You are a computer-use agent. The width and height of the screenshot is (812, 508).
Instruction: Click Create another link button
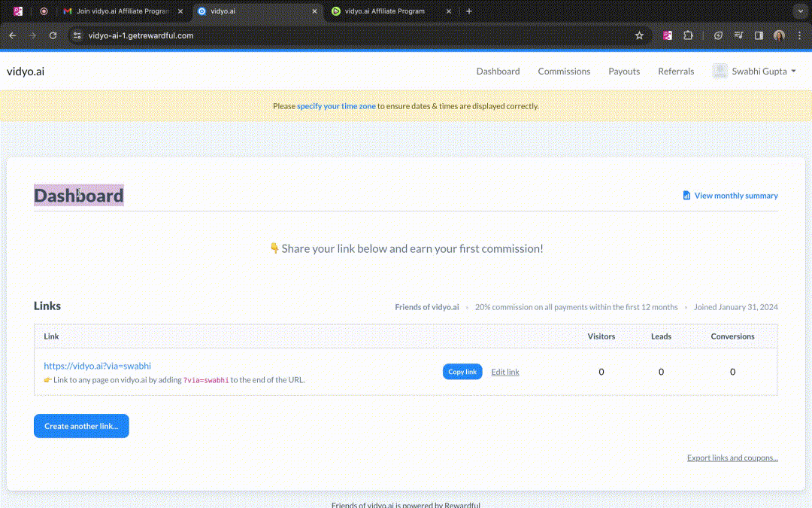click(81, 426)
